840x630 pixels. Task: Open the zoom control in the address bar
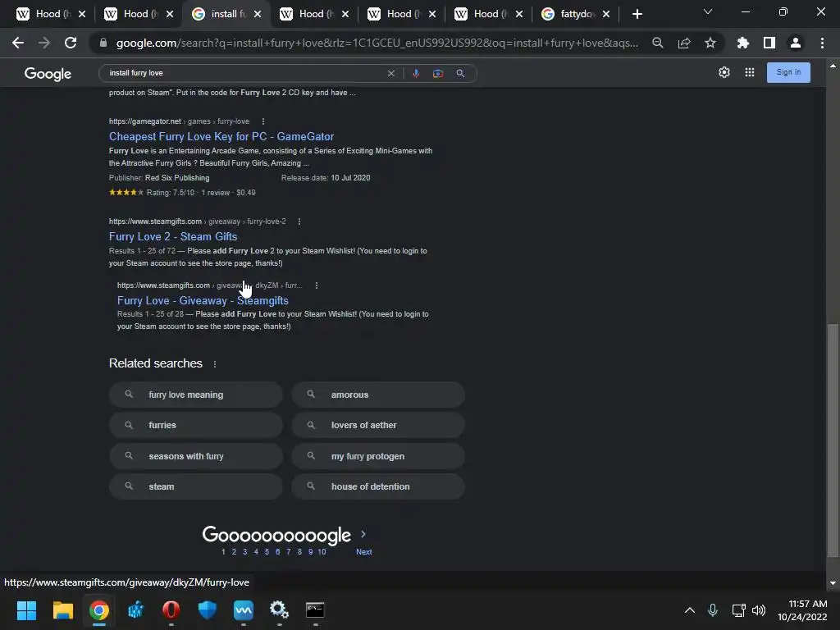[657, 43]
